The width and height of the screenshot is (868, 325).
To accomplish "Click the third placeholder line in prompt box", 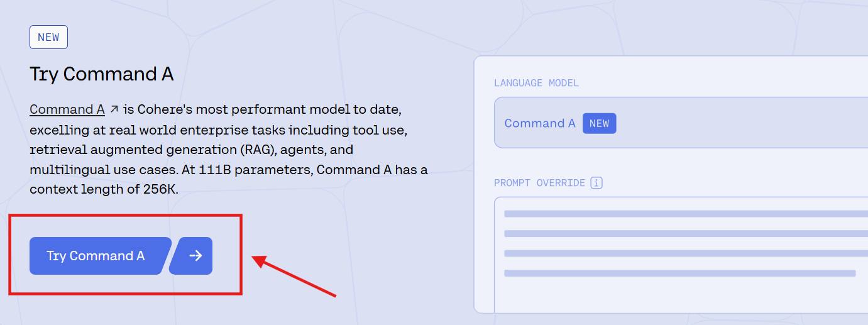I will (x=685, y=253).
